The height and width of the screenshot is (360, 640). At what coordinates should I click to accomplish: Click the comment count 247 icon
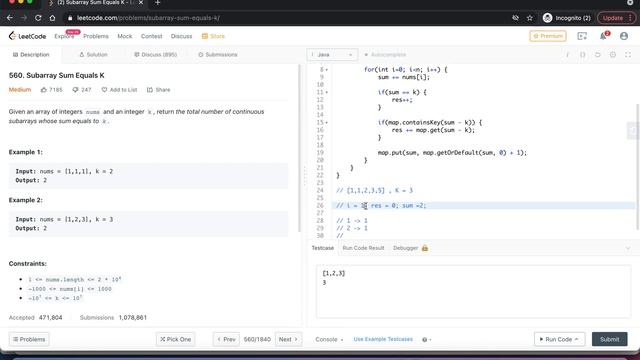pos(82,90)
